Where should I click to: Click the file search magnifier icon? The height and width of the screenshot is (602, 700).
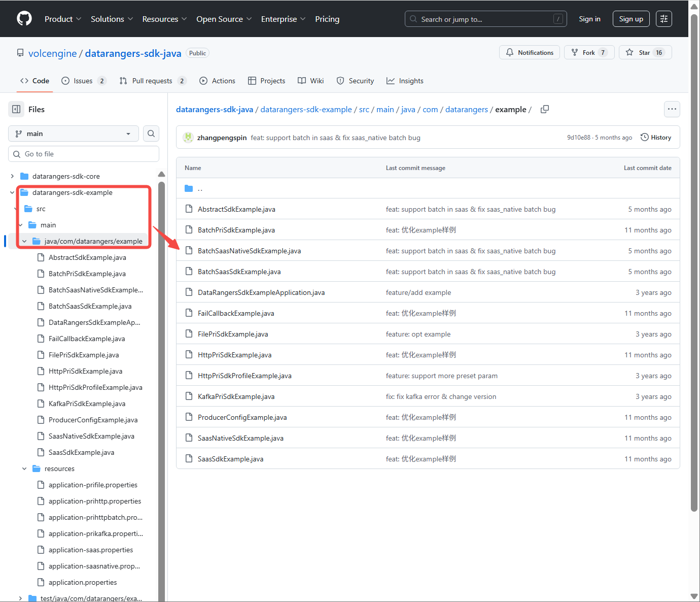[151, 133]
